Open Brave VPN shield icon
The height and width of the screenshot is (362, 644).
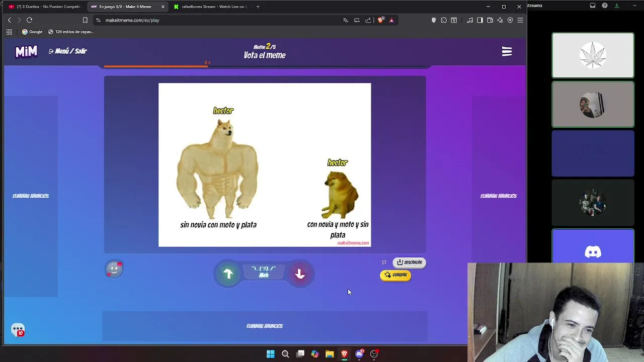[510, 20]
